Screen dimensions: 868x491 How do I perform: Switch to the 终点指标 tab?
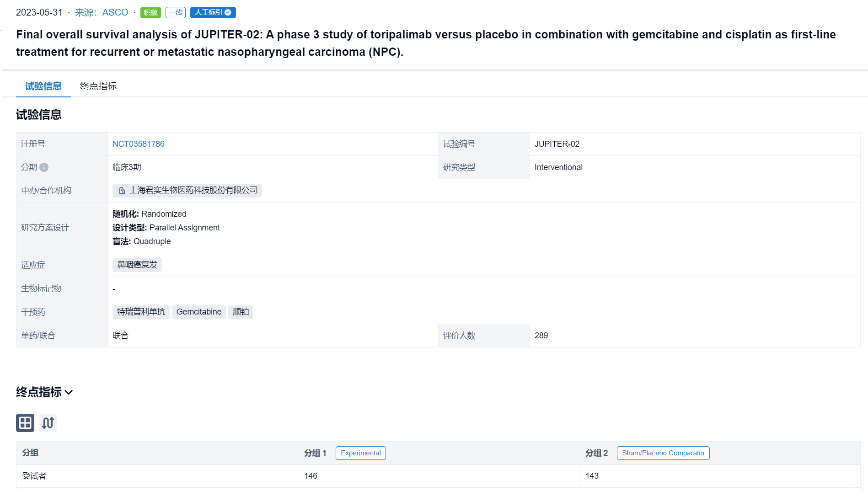(x=98, y=86)
